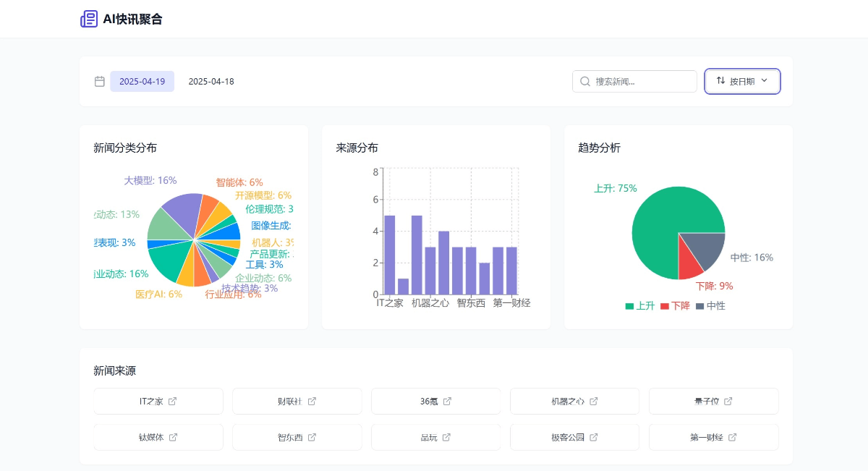Click the 新闻来源 section heading
868x471 pixels.
(115, 370)
